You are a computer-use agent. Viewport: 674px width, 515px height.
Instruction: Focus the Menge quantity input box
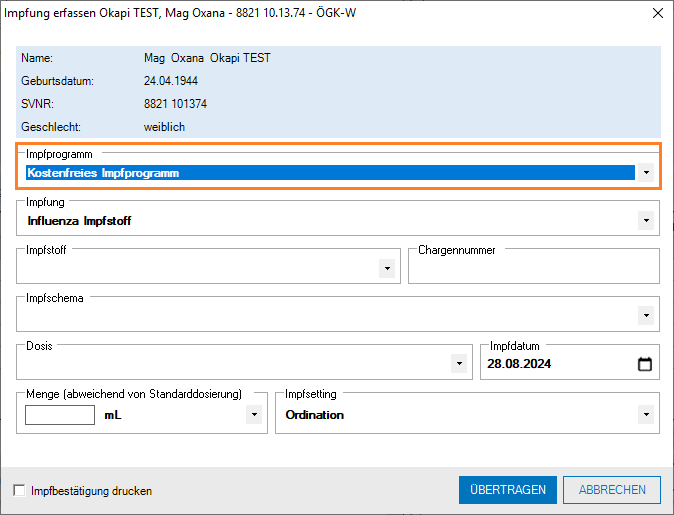59,414
